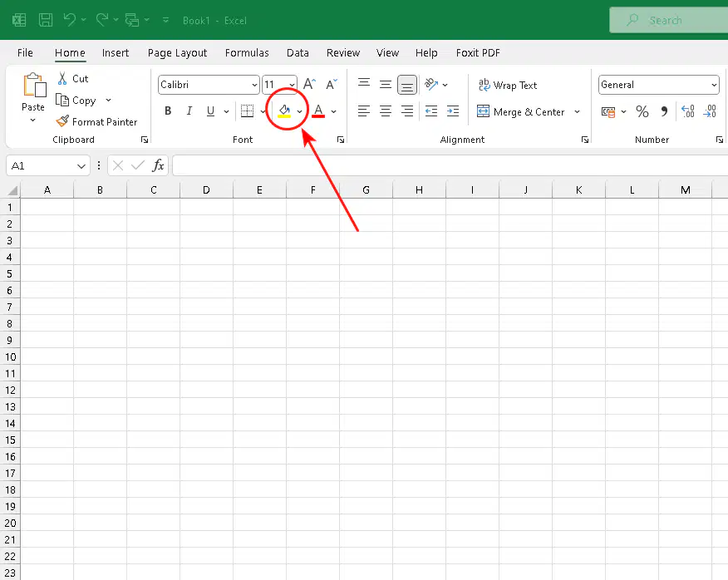This screenshot has width=728, height=580.
Task: Select column D header
Action: [206, 190]
